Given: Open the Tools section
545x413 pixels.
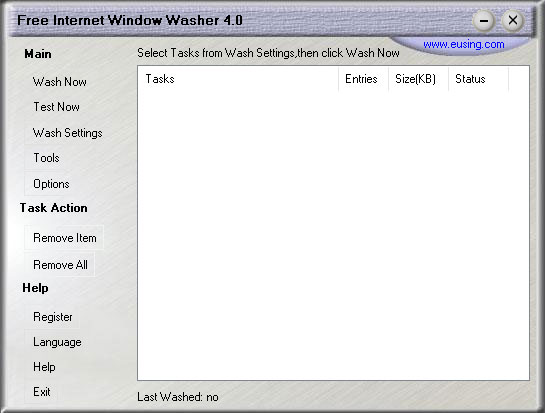Looking at the screenshot, I should point(46,158).
